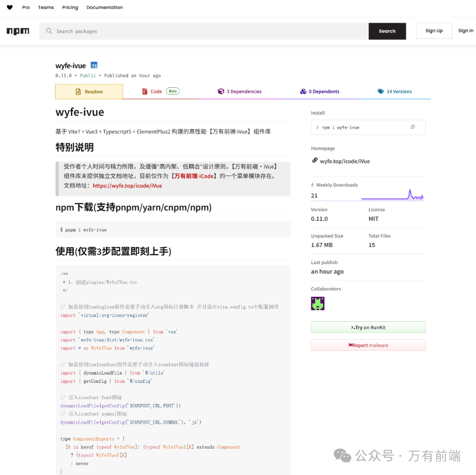Click inside the Search packages input field
The width and height of the screenshot is (476, 475).
176,31
